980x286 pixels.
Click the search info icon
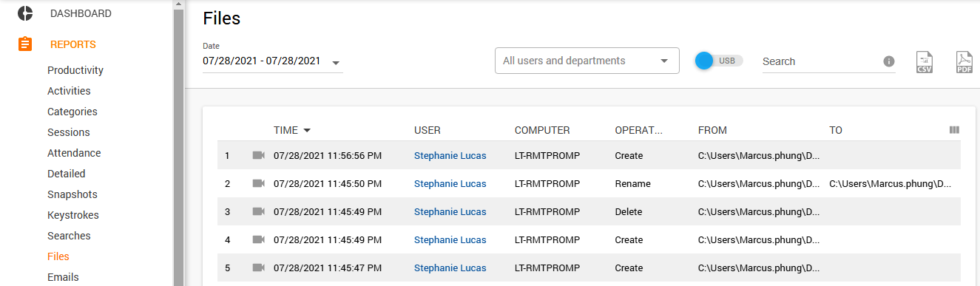pyautogui.click(x=889, y=61)
